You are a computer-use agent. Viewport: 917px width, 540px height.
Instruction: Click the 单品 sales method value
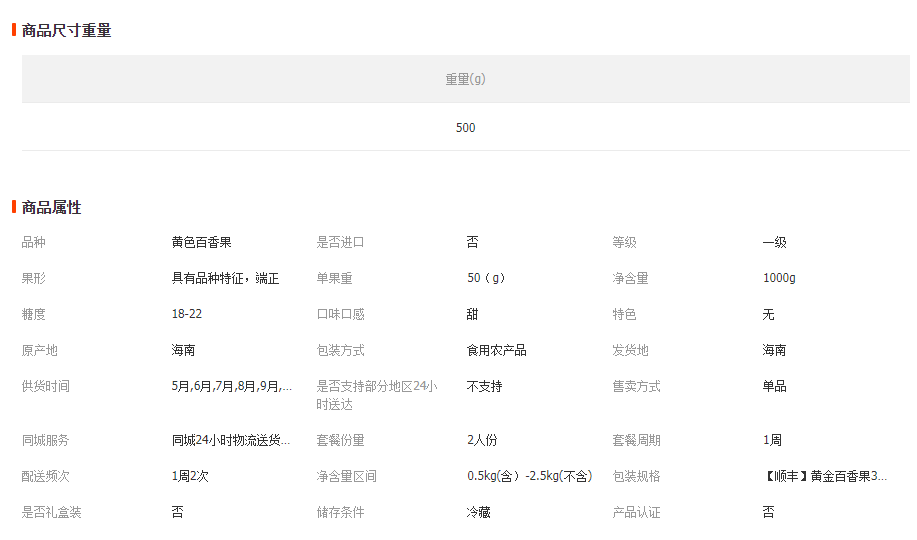coord(774,387)
